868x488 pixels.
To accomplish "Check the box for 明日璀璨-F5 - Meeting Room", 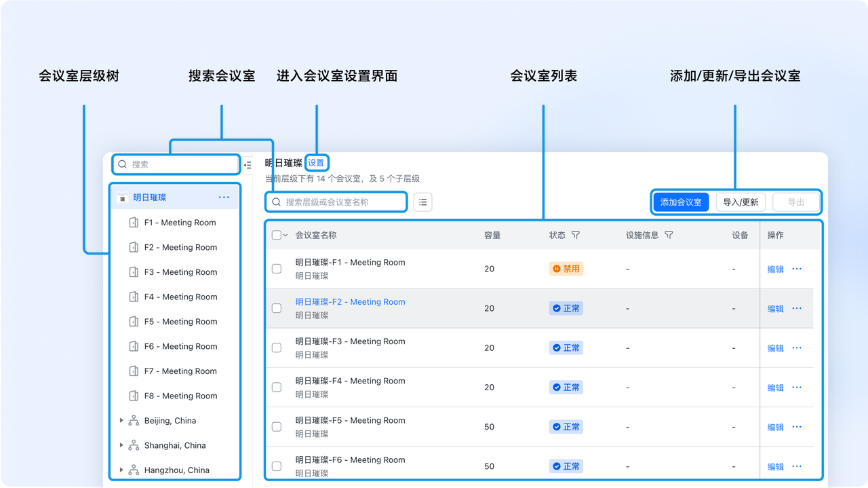I will coord(277,427).
